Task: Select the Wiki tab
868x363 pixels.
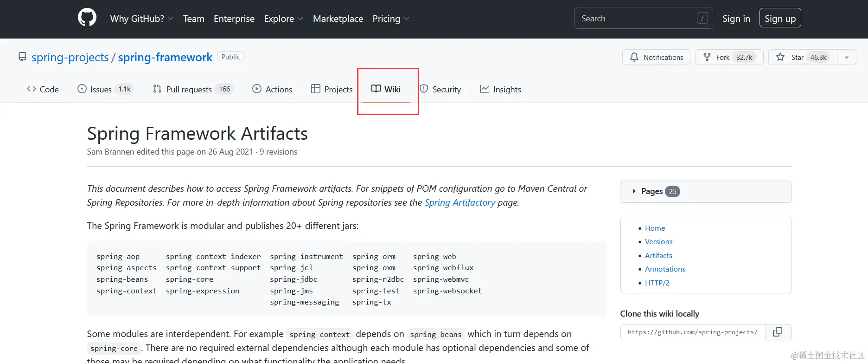Action: pyautogui.click(x=386, y=89)
